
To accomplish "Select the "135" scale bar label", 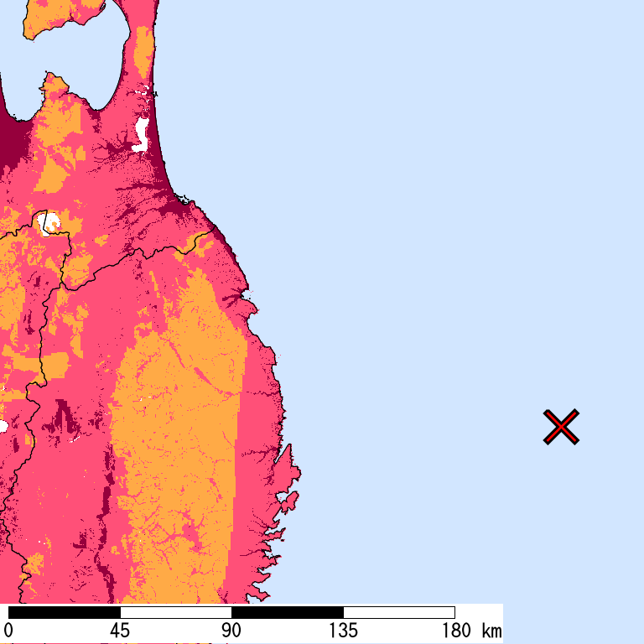I will coord(343,631).
